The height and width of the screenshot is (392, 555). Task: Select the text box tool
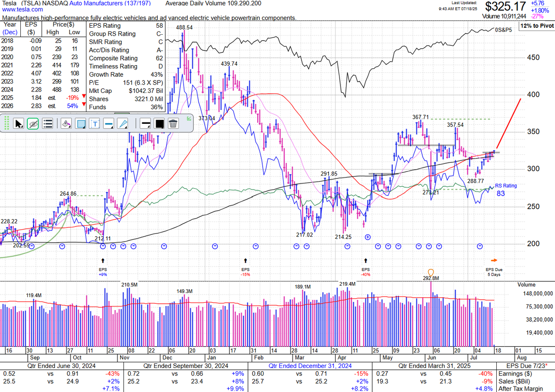coord(94,123)
